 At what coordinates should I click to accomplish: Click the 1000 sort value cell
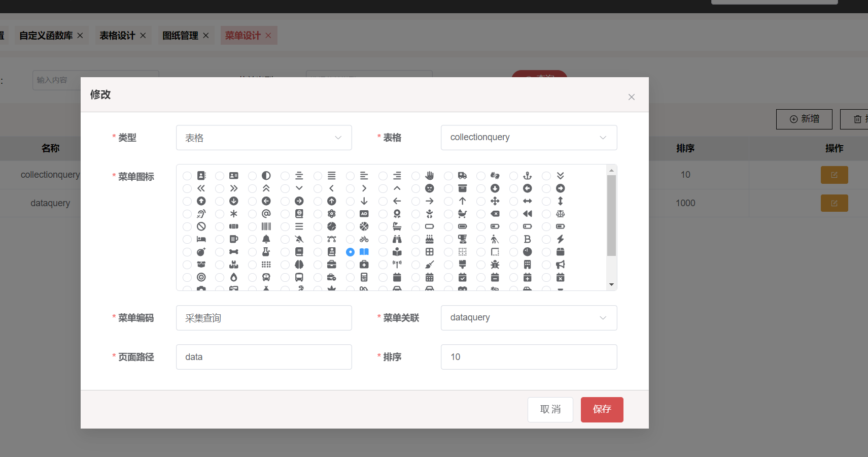pos(685,203)
